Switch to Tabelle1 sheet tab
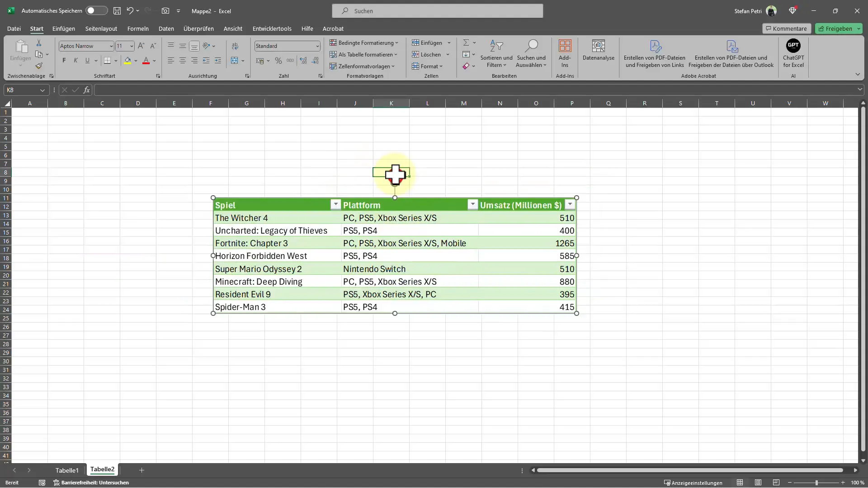Image resolution: width=868 pixels, height=488 pixels. [67, 470]
